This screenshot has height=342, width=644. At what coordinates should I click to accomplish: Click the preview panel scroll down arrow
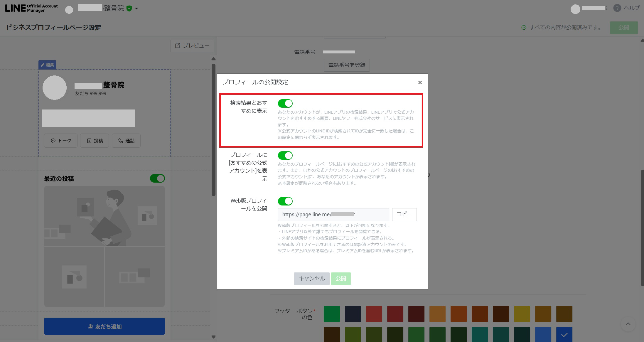click(x=213, y=337)
